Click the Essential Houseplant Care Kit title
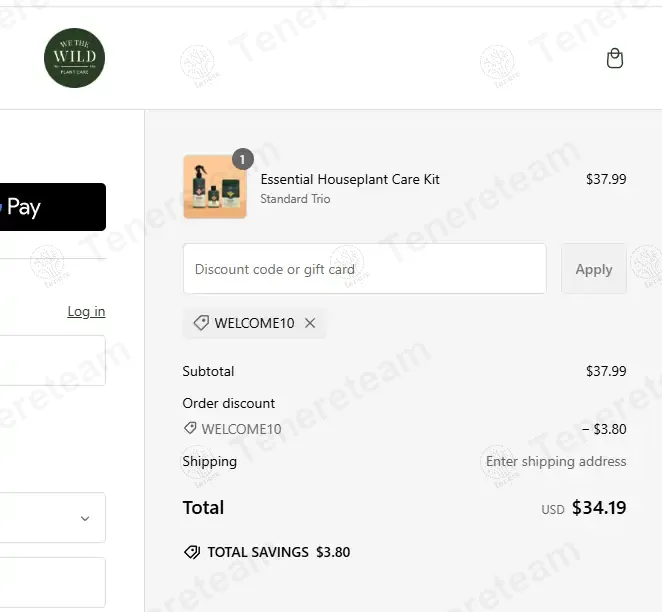662x612 pixels. point(350,179)
